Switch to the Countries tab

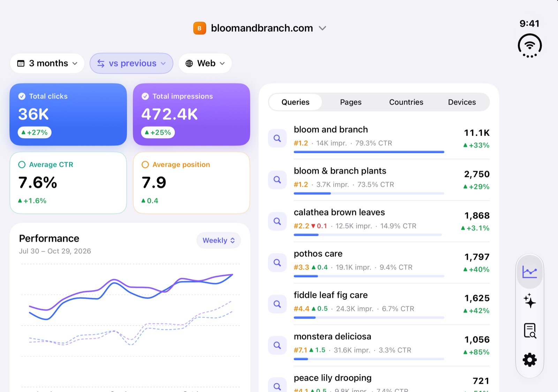(x=406, y=102)
